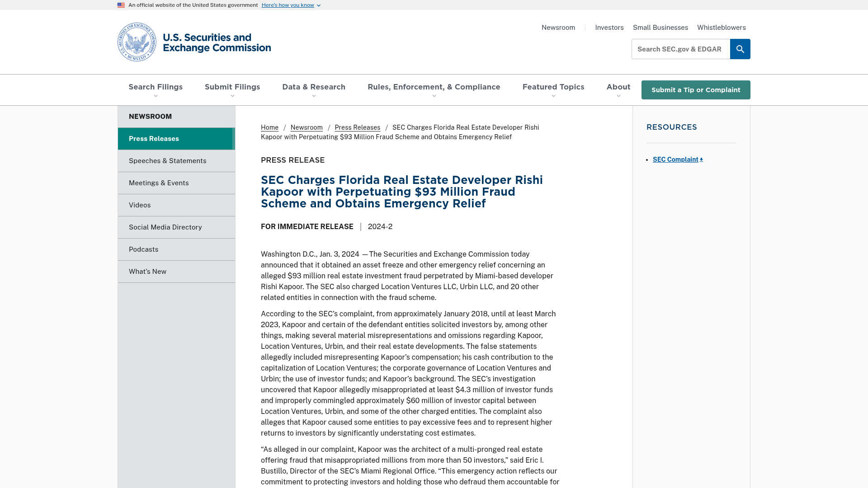This screenshot has height=488, width=868.
Task: Click the Press Releases breadcrumb link
Action: pyautogui.click(x=358, y=127)
